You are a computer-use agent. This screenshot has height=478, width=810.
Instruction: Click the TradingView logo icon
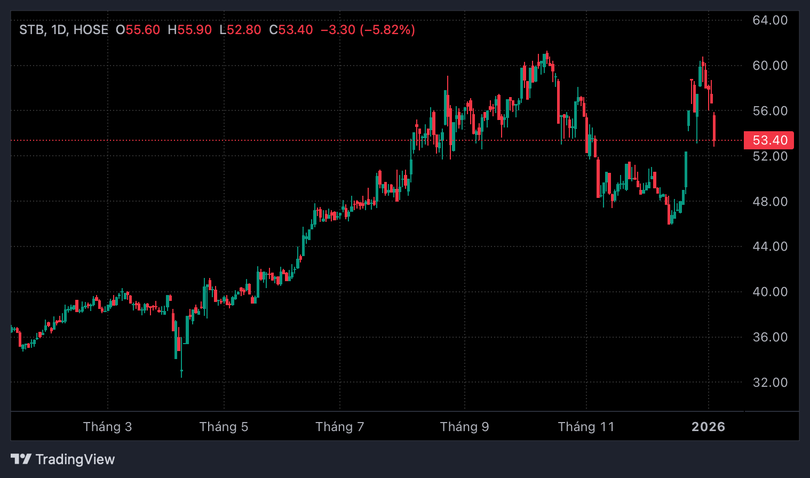21,459
